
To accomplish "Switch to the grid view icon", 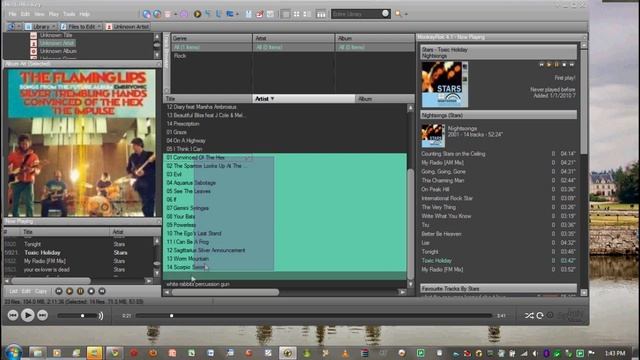I will [x=296, y=14].
